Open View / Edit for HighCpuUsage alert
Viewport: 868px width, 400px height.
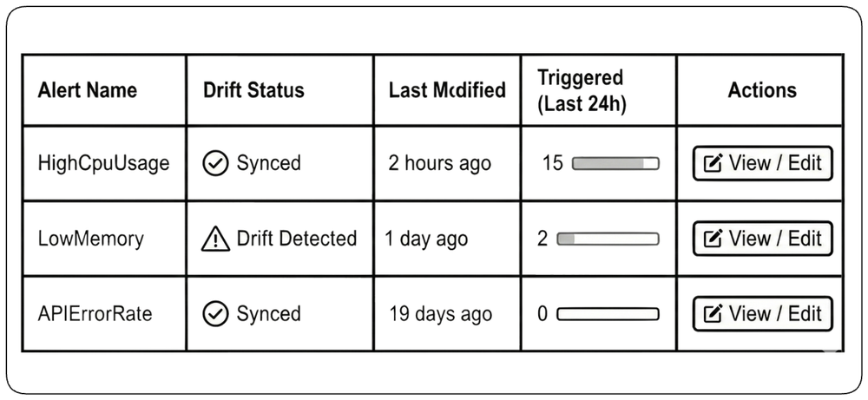762,163
